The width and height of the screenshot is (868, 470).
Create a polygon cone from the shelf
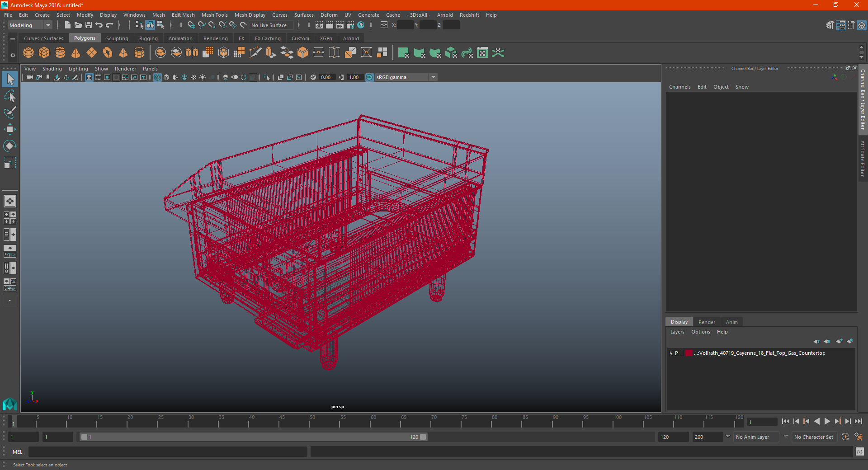76,53
